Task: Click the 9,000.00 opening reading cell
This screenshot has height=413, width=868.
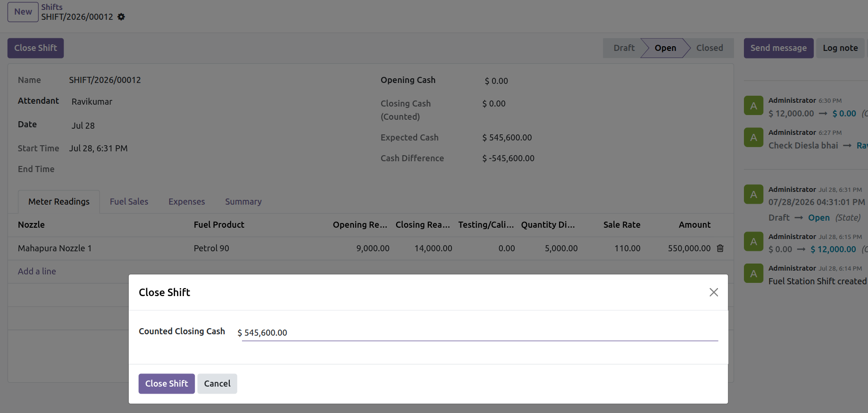Action: [373, 248]
